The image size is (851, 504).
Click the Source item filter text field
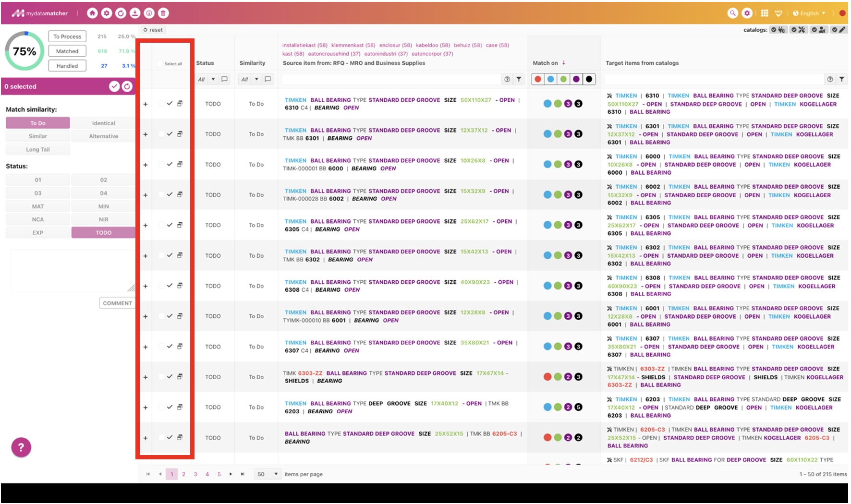click(x=391, y=79)
